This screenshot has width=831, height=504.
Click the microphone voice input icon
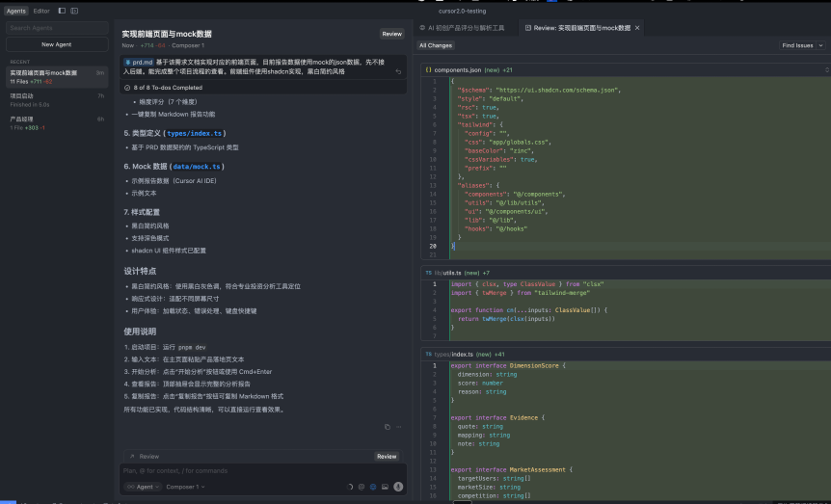point(398,487)
